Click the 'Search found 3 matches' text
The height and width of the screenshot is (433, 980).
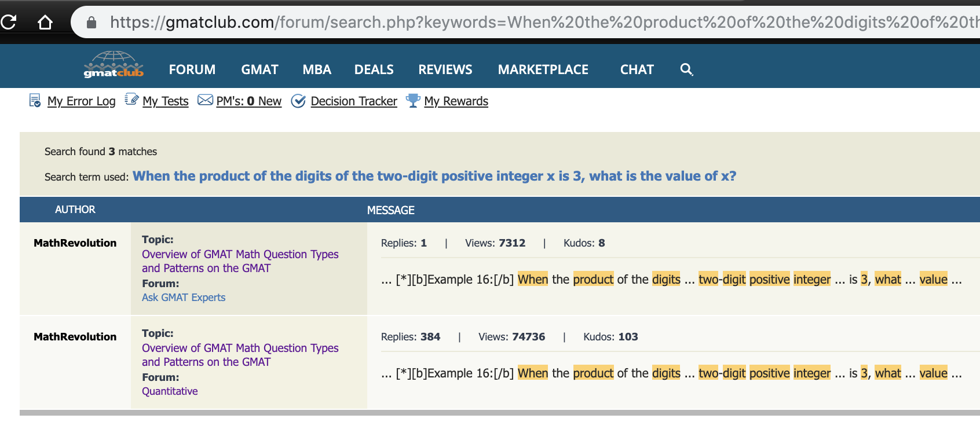[x=101, y=152]
